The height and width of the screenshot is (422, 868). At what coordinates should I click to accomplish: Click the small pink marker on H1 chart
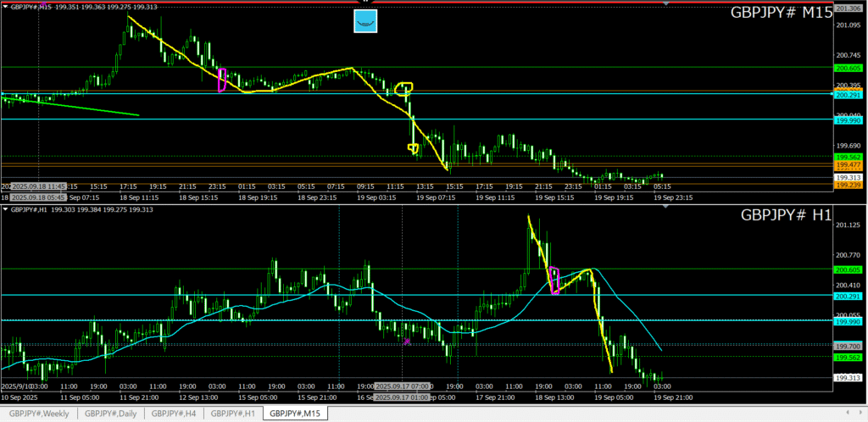pyautogui.click(x=407, y=341)
